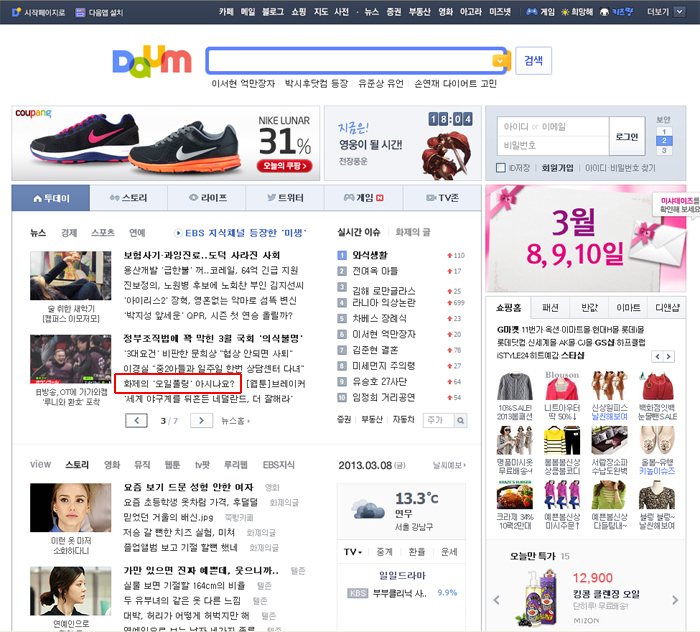
Task: Select security level 3
Action: (x=664, y=150)
